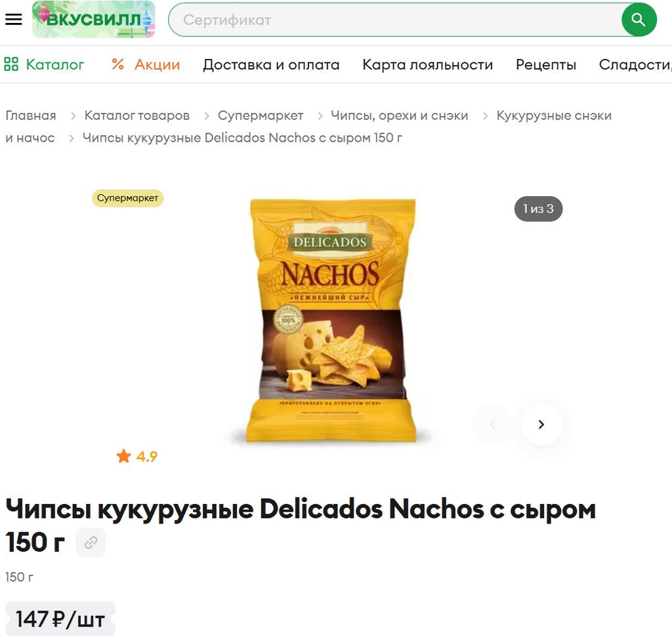Open Супермаркет breadcrumb link
This screenshot has height=643, width=672.
tap(261, 115)
